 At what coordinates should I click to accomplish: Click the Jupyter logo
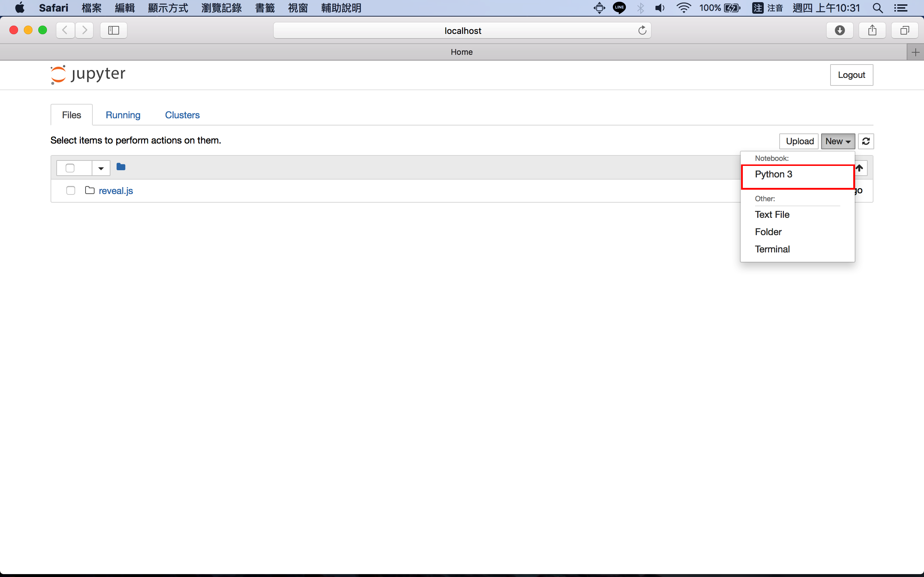(88, 74)
